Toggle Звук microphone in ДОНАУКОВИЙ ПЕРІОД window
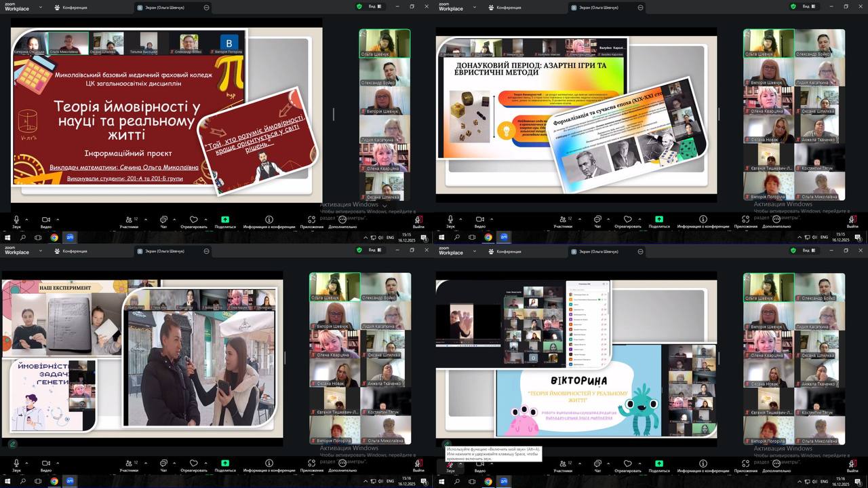 450,220
